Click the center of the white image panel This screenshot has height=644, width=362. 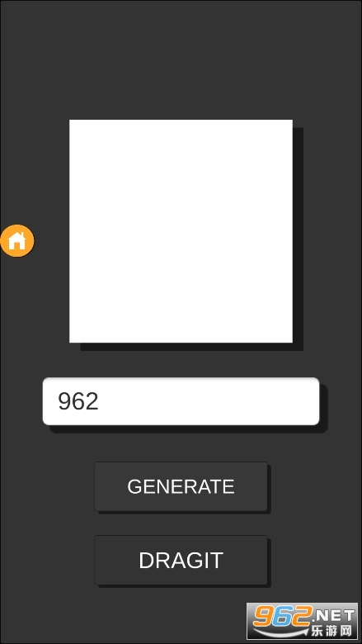coord(181,231)
